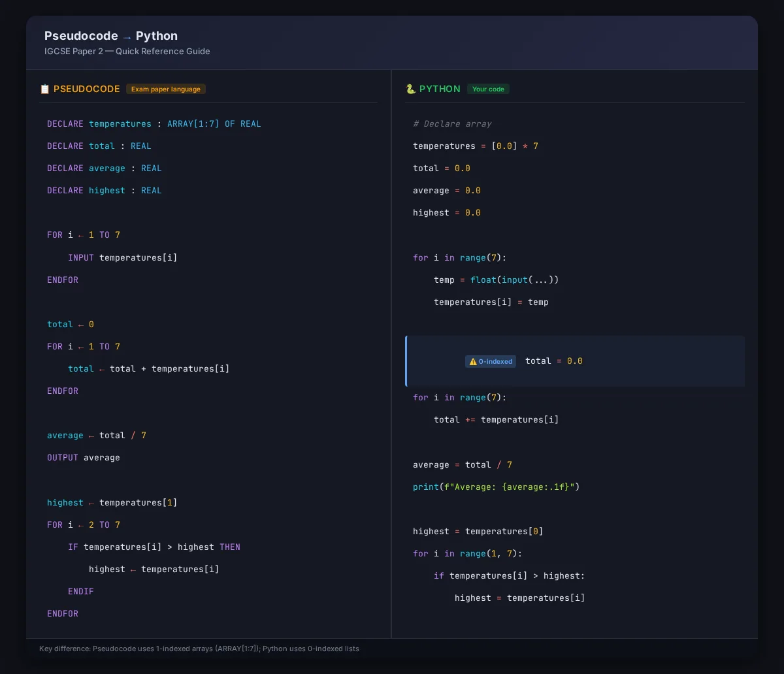The height and width of the screenshot is (674, 784).
Task: Click Python line 'highest = temperatures[0]'
Action: coord(478,532)
